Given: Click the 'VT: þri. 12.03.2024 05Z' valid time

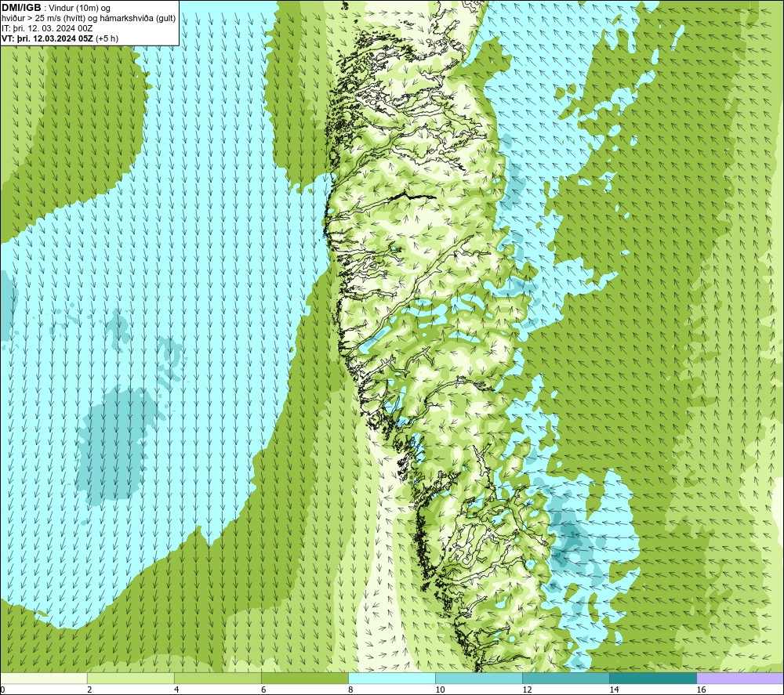Looking at the screenshot, I should (x=47, y=38).
